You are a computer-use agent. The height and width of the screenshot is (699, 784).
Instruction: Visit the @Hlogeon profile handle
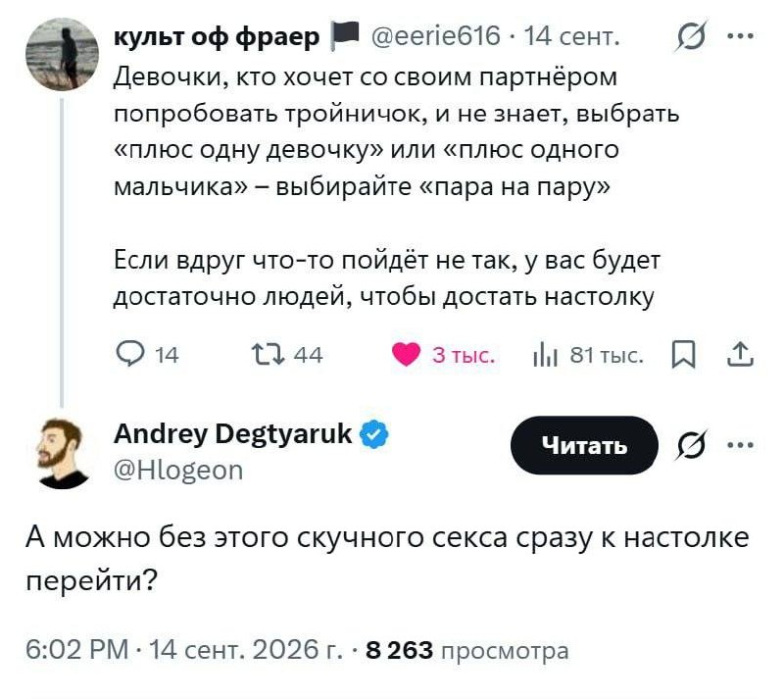point(178,471)
